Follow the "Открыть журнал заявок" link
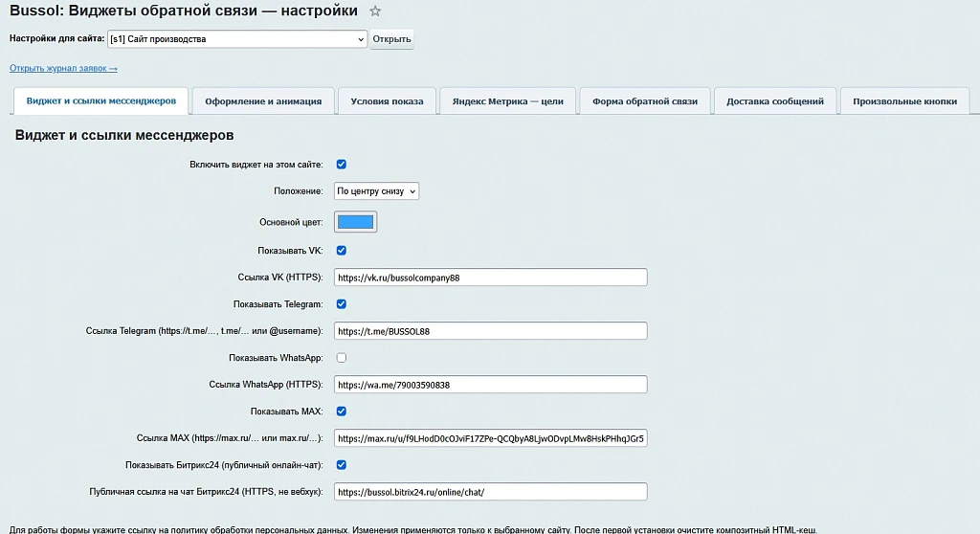 click(x=63, y=68)
